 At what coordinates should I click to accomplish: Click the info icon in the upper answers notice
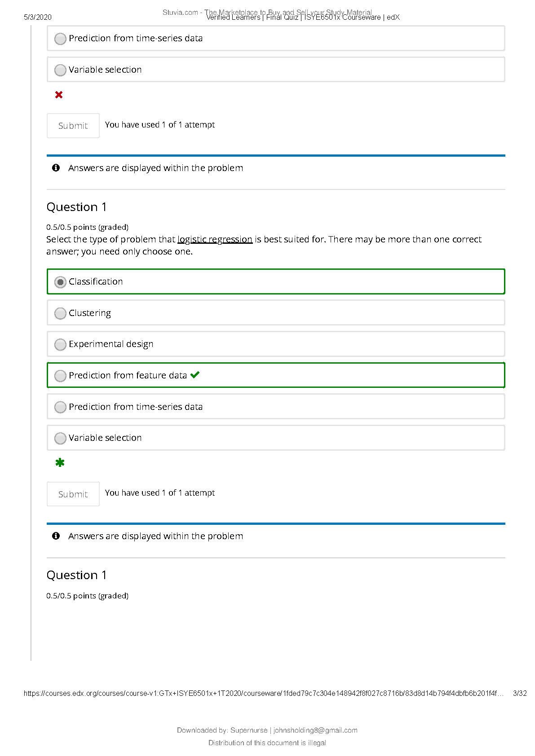[x=56, y=168]
